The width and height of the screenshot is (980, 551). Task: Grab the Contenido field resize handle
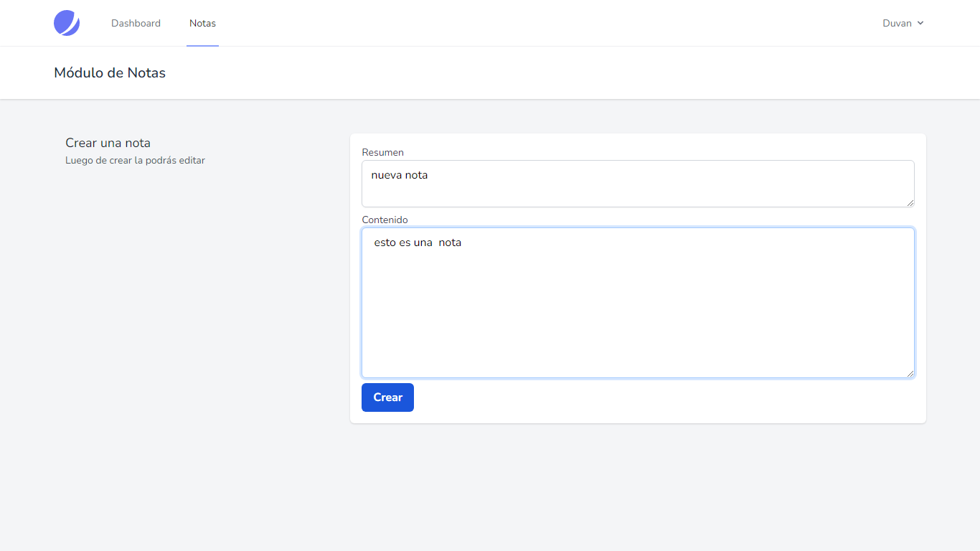click(x=910, y=374)
